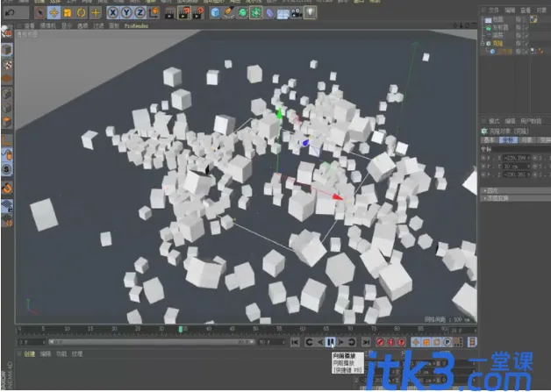This screenshot has width=551, height=392.
Task: Click the Record Active Objects red button
Action: 380,342
